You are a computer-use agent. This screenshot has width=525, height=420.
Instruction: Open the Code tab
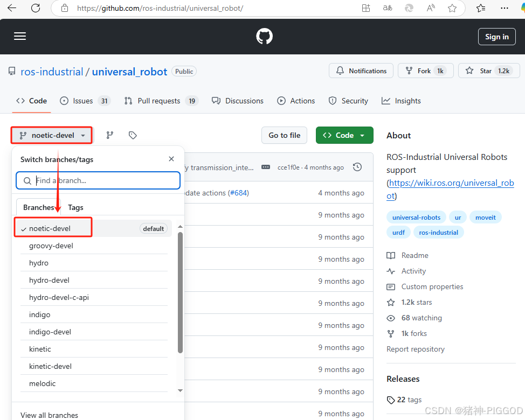[x=31, y=101]
